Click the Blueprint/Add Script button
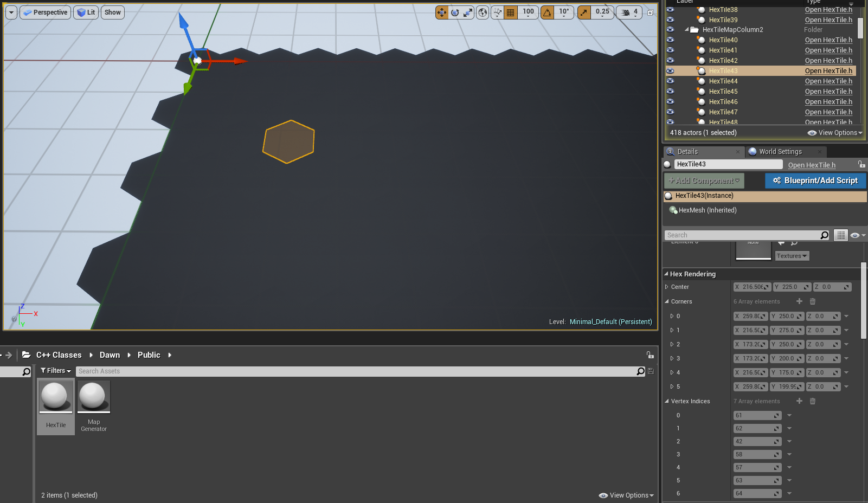 pyautogui.click(x=815, y=180)
